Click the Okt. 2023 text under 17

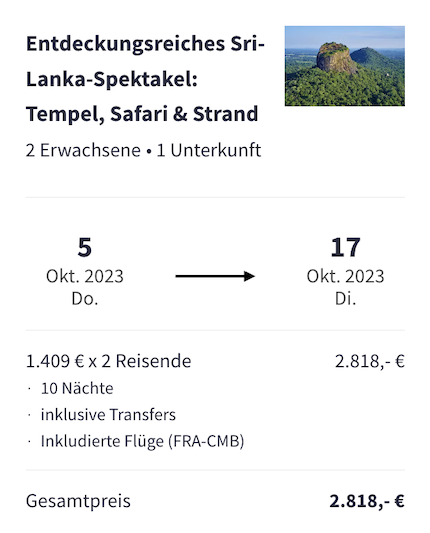(x=345, y=276)
